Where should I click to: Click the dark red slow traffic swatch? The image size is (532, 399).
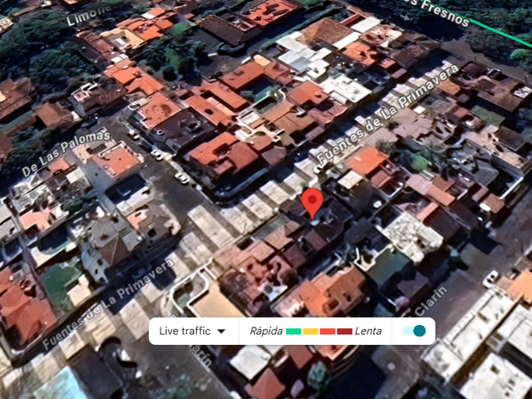click(344, 331)
